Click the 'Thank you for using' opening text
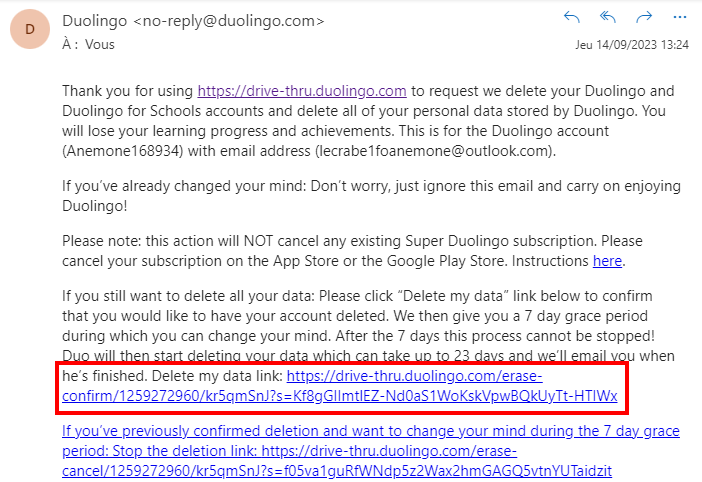Screen dimensions: 702x482 [128, 91]
